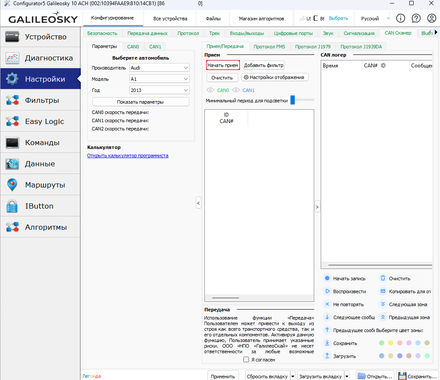Go to Предыдущее сообщение up arrow
The height and width of the screenshot is (380, 440).
pos(327,330)
